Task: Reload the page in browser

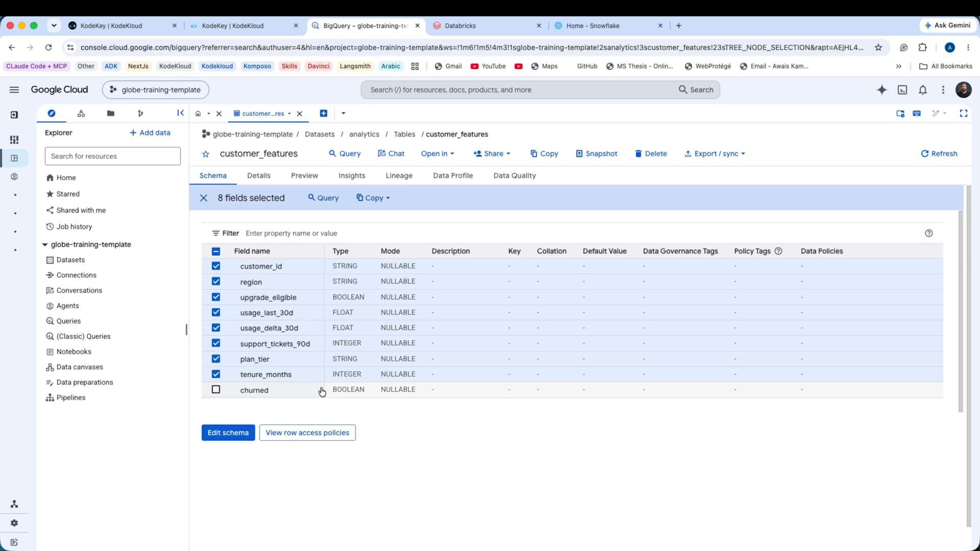Action: click(48, 47)
